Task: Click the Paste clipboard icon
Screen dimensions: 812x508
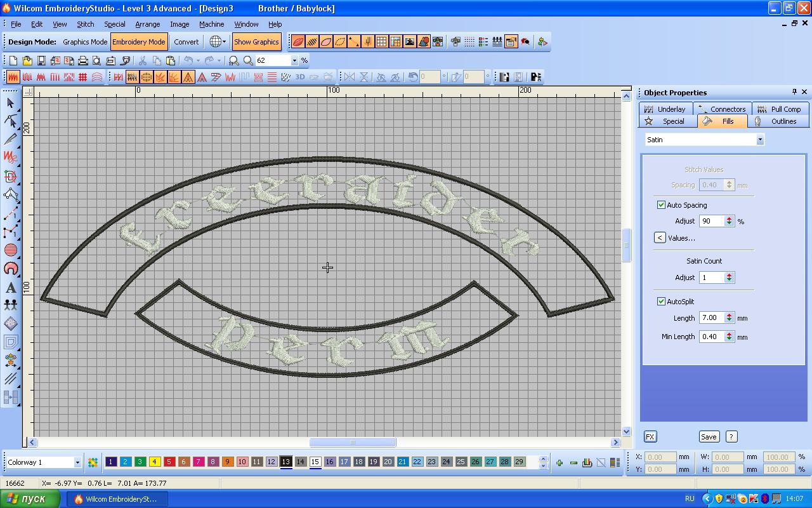Action: click(x=170, y=60)
